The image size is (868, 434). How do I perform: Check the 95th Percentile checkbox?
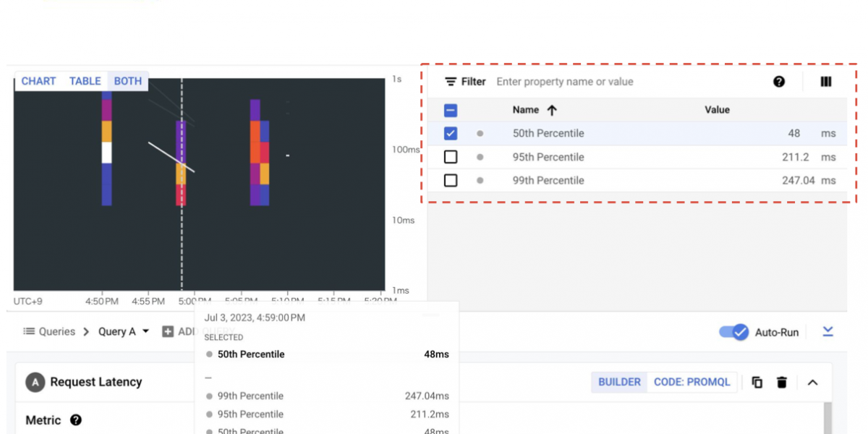[451, 157]
